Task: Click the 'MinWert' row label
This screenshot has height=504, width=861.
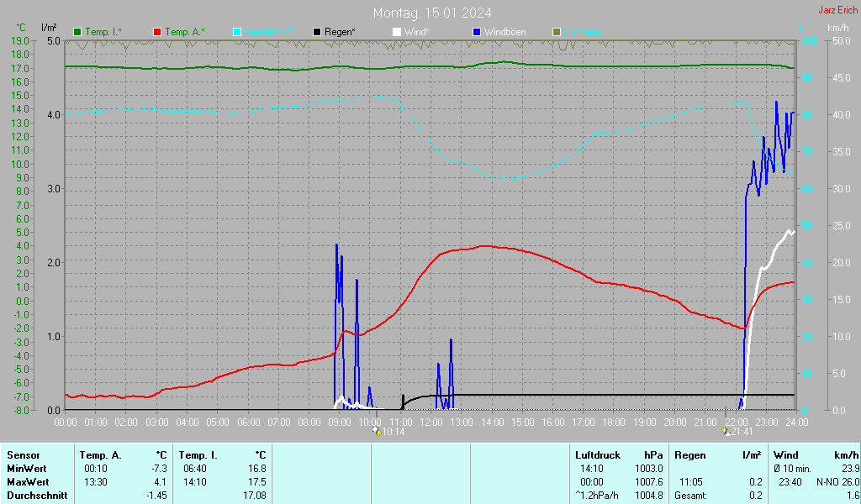Action: point(26,469)
